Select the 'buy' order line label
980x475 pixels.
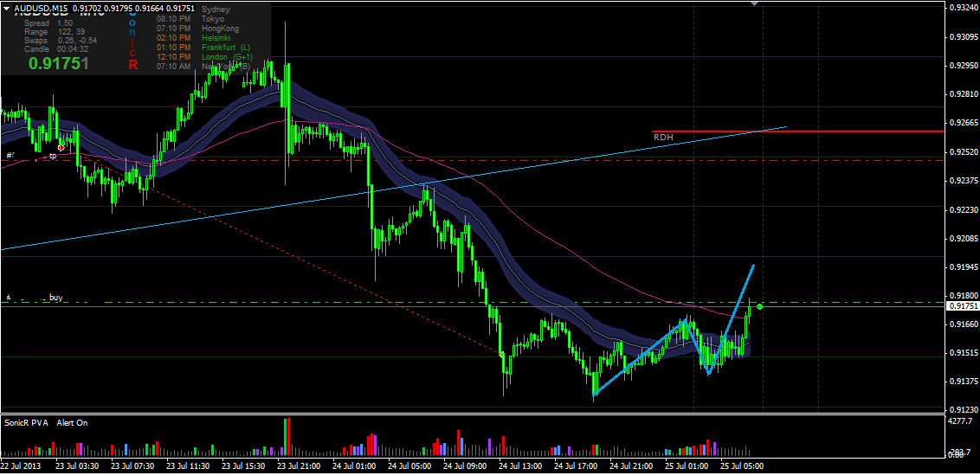pyautogui.click(x=56, y=298)
